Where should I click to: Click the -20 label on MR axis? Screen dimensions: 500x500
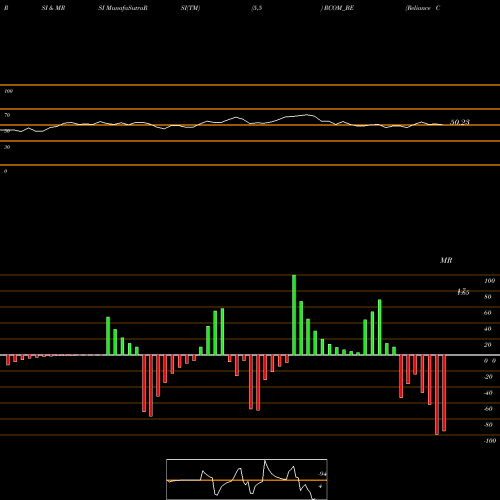click(x=488, y=377)
